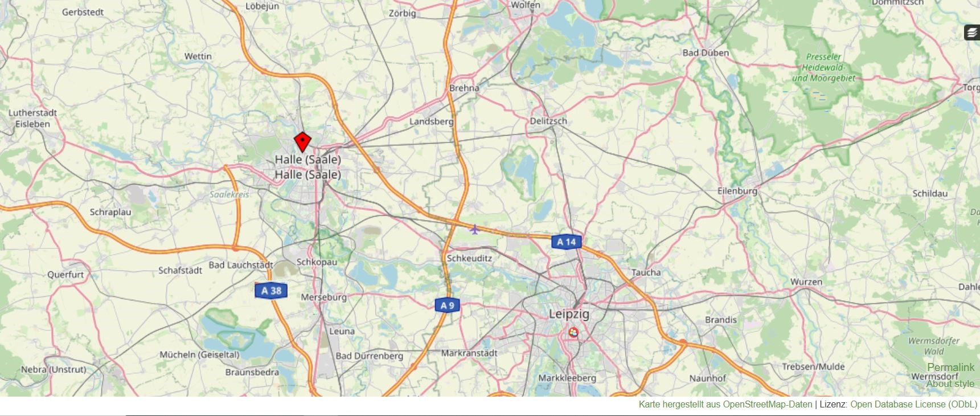Click the A 14 motorway shield
This screenshot has height=416, width=980.
[567, 242]
